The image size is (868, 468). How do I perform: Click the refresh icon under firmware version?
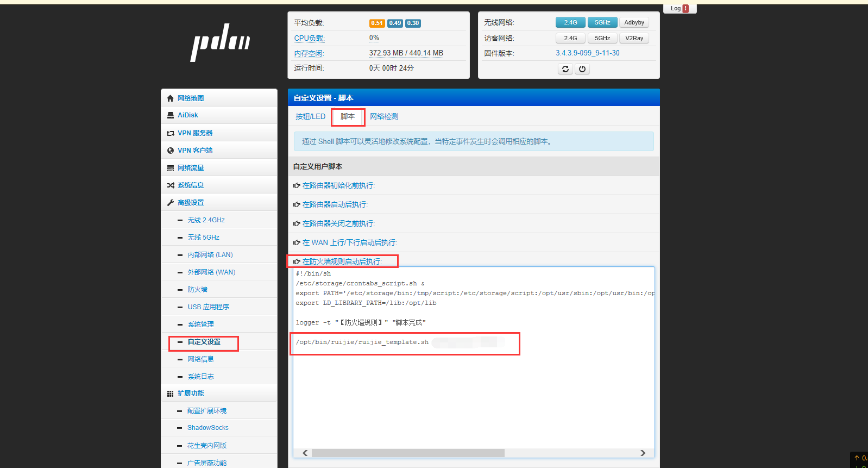point(565,69)
